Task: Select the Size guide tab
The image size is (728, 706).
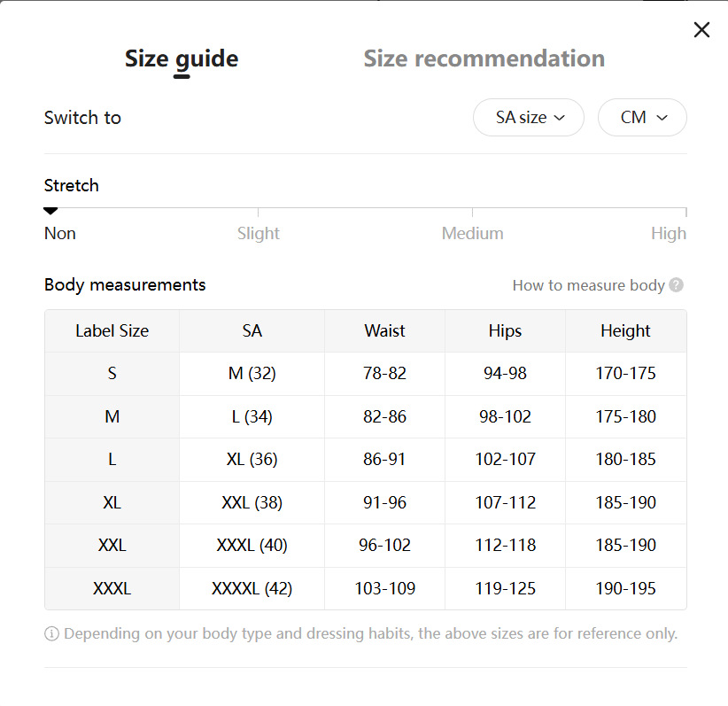Action: point(182,58)
